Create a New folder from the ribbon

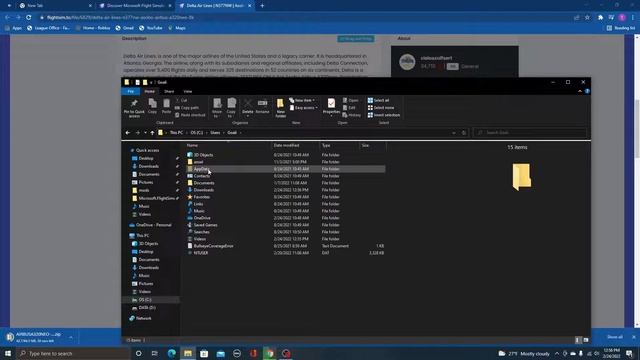(280, 108)
